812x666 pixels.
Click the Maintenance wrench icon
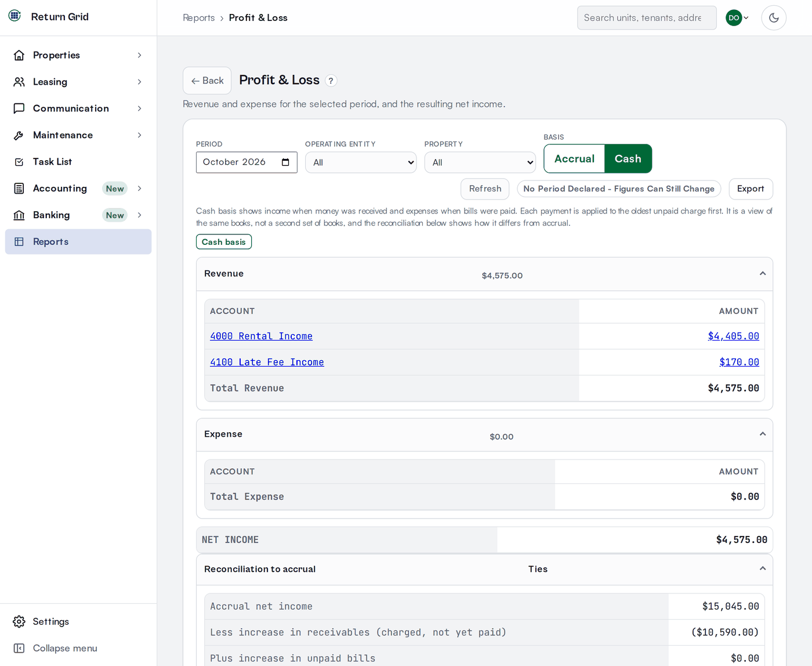coord(19,135)
